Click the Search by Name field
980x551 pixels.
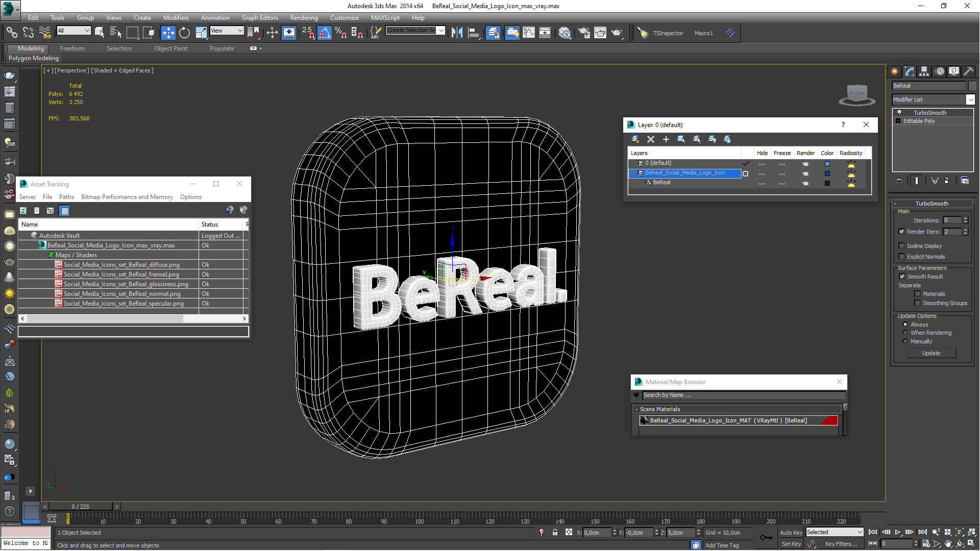click(x=743, y=395)
